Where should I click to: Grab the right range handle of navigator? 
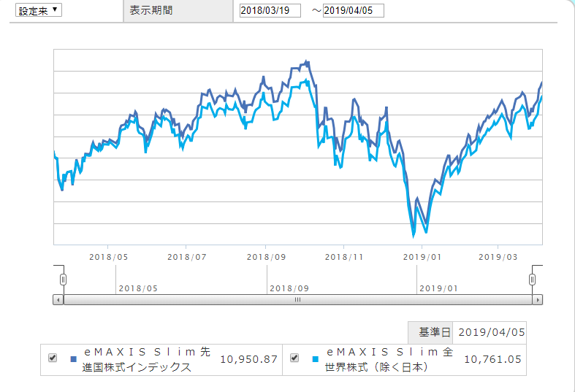tap(532, 280)
